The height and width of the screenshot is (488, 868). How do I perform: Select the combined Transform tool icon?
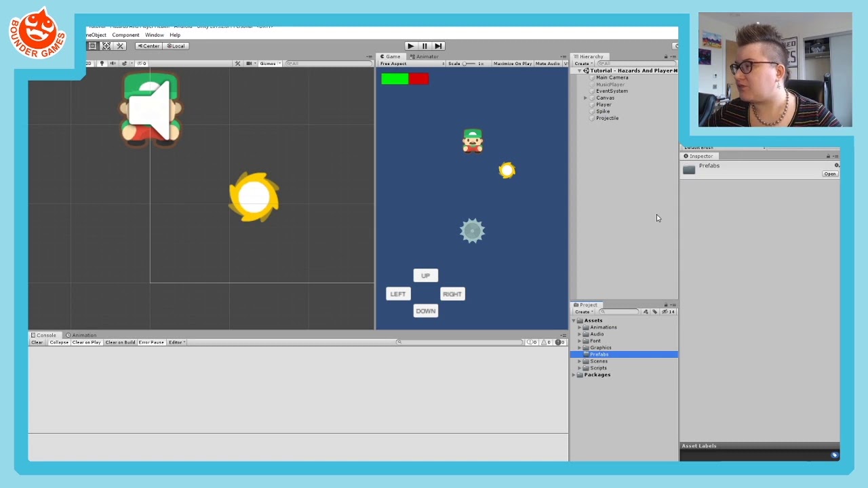point(106,45)
